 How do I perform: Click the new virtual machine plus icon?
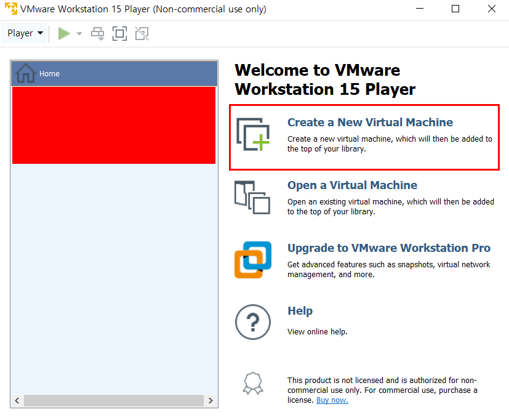(253, 134)
